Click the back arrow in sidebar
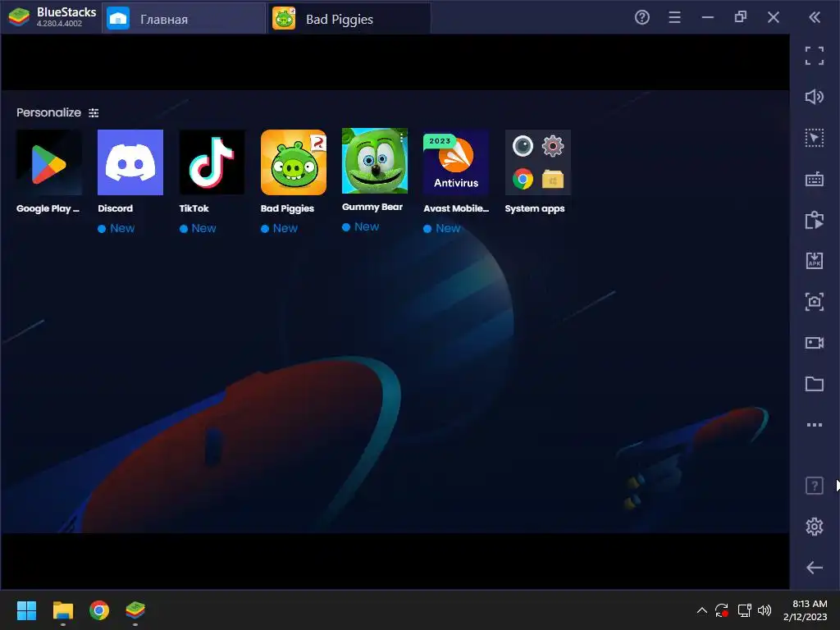The image size is (840, 630). tap(815, 568)
